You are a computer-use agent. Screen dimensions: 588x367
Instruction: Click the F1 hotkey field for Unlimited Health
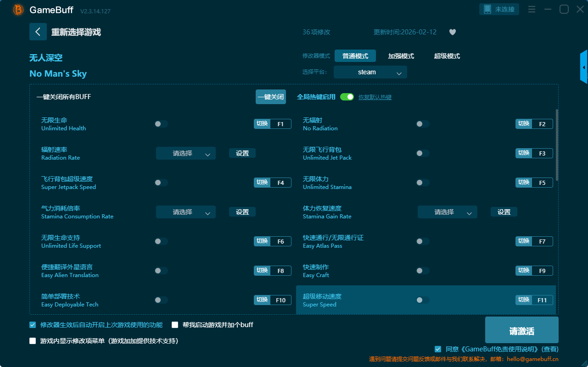[280, 124]
